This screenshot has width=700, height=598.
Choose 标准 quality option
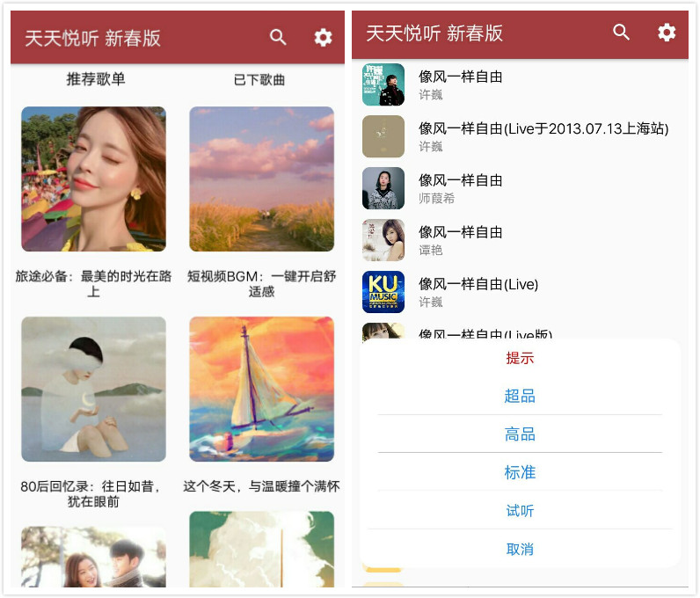(x=520, y=472)
